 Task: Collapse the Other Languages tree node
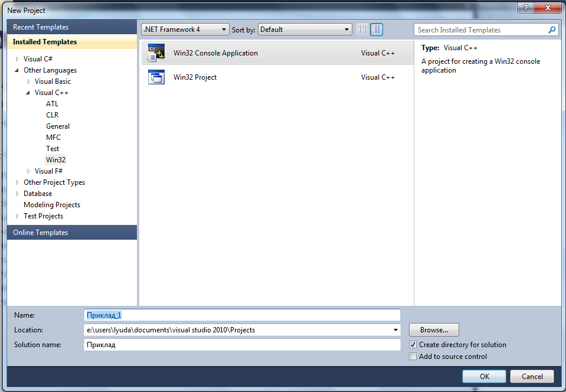coord(17,70)
